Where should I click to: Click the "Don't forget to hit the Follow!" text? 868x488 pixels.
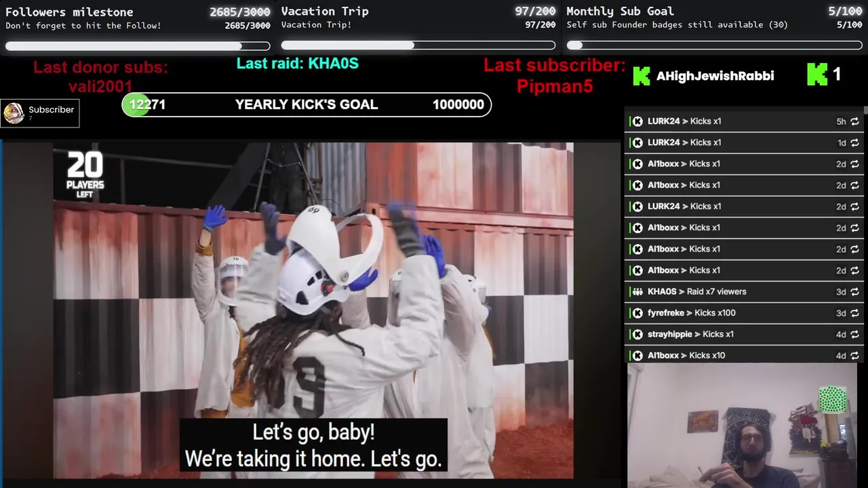click(x=83, y=26)
